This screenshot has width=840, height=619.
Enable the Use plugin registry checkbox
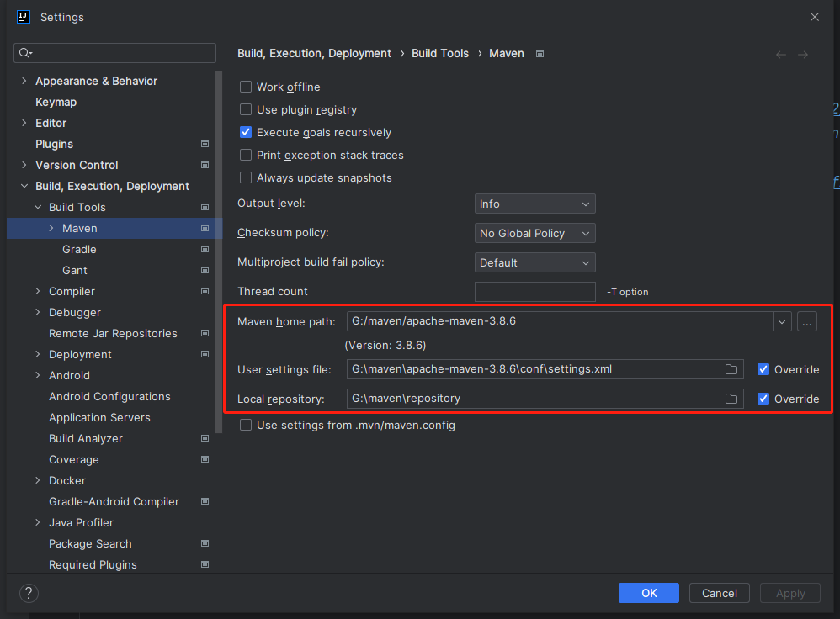point(246,110)
